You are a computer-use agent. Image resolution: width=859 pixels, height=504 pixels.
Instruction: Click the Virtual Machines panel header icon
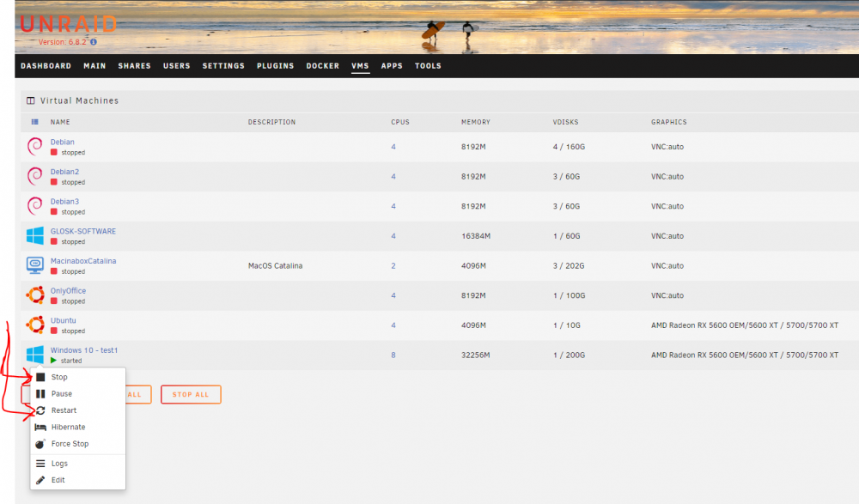coord(31,100)
